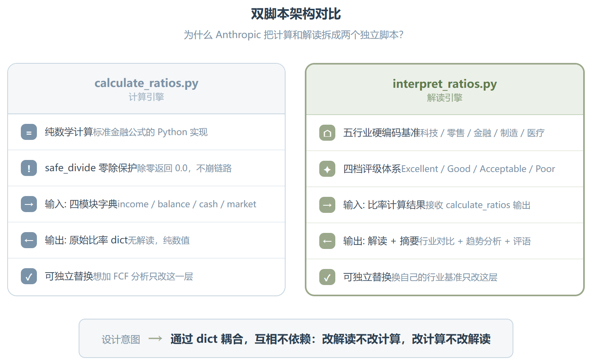This screenshot has width=592, height=364.
Task: Click 可独立替换 in the calculate_ratios card
Action: coord(69,277)
